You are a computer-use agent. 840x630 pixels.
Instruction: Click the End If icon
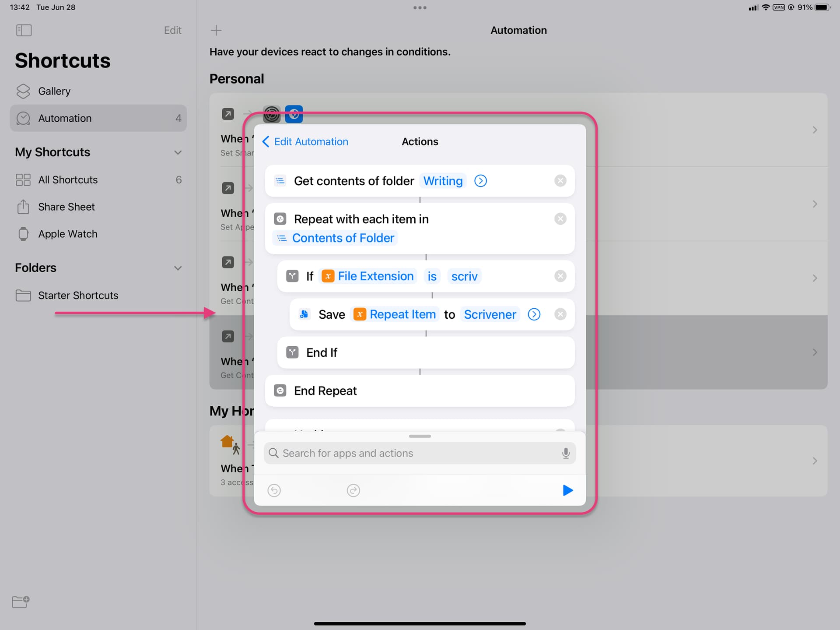point(292,352)
